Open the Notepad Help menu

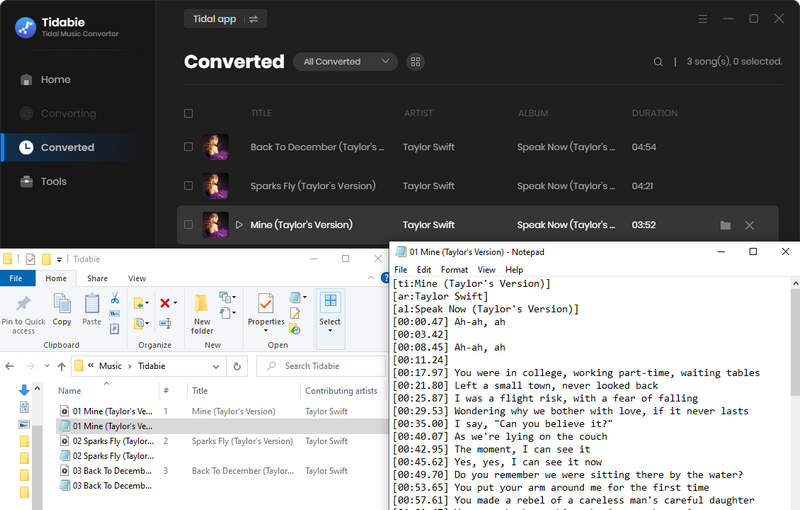[514, 270]
